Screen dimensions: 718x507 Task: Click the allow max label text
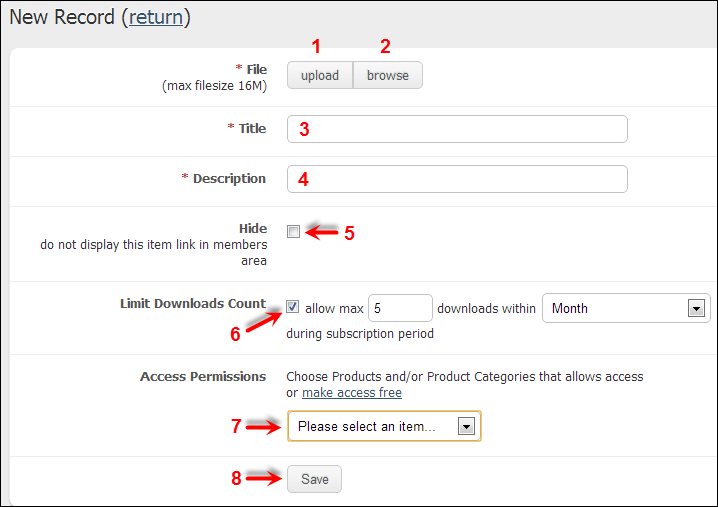(x=334, y=309)
